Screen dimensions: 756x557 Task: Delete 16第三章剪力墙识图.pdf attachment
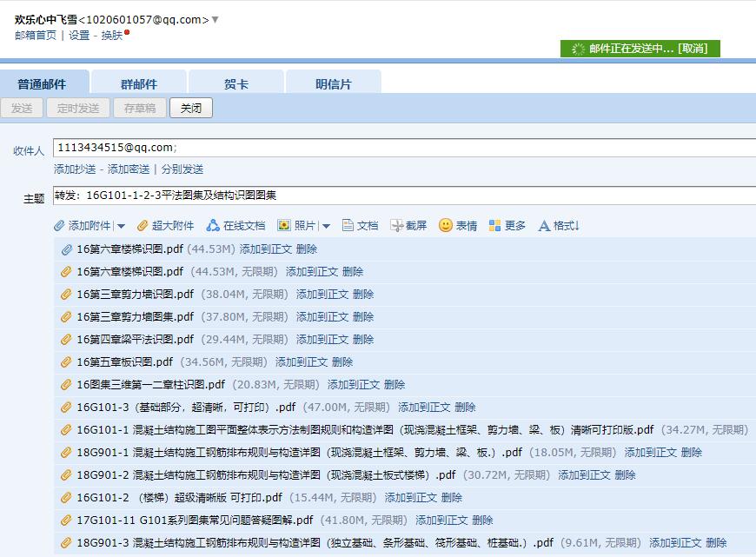363,295
